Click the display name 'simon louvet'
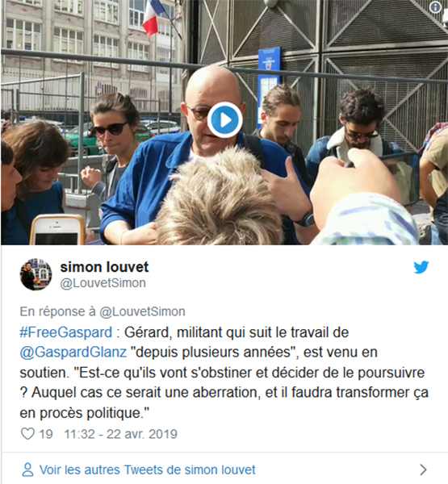Viewport: 448px width, 484px height. click(x=104, y=267)
